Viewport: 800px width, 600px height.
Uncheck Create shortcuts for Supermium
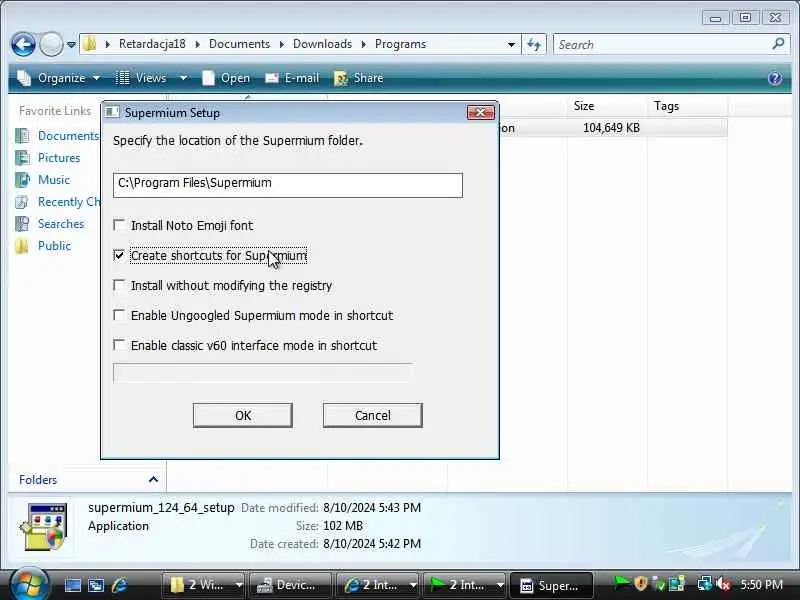tap(119, 255)
